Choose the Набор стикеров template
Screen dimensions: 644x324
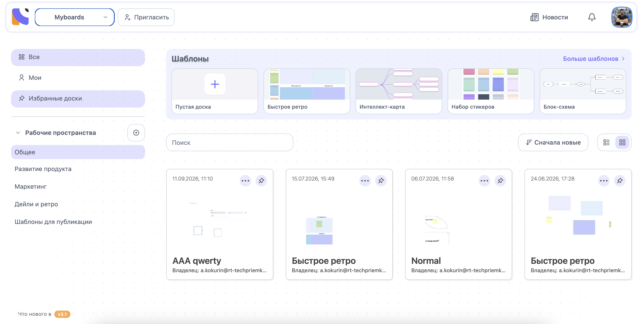pyautogui.click(x=491, y=91)
